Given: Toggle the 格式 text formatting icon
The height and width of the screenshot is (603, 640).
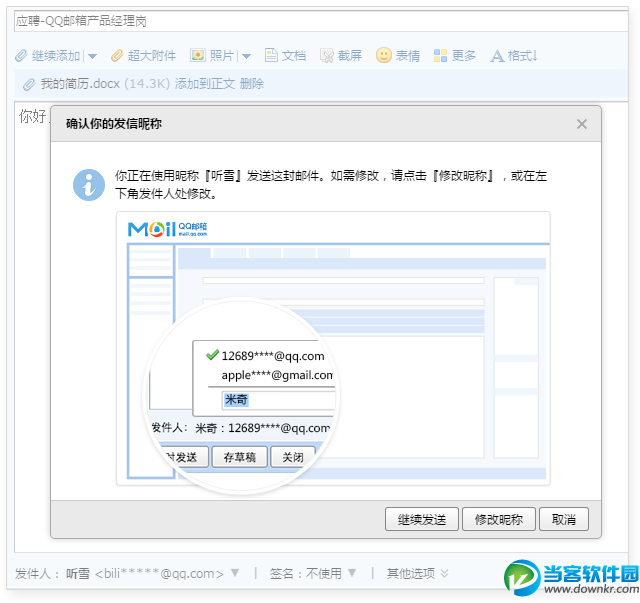Looking at the screenshot, I should click(x=497, y=56).
